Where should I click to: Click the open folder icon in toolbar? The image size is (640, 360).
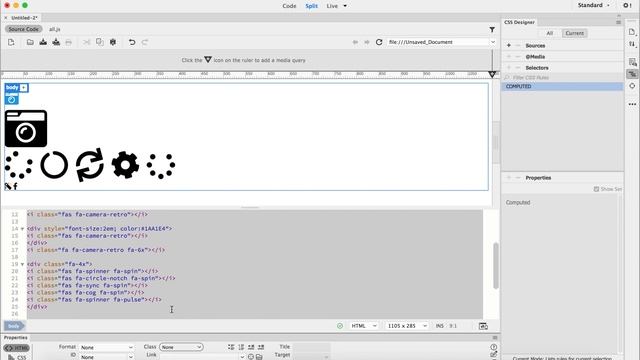pos(30,42)
